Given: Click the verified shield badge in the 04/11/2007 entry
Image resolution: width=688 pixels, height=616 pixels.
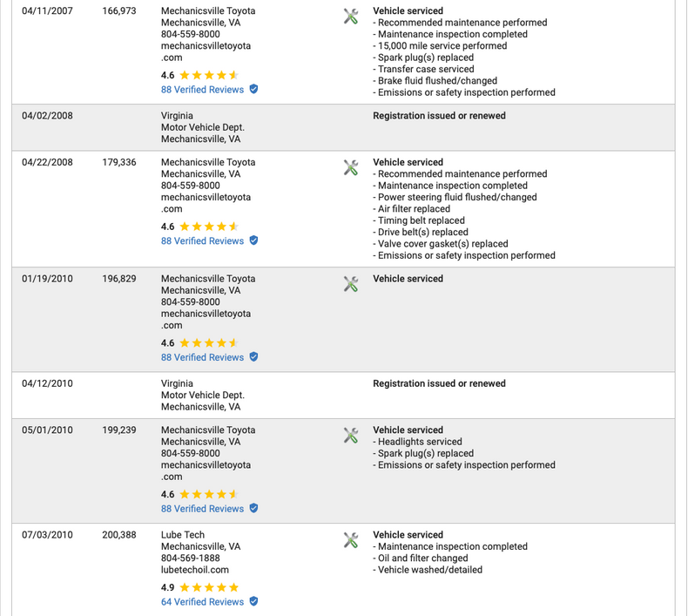Looking at the screenshot, I should (253, 90).
